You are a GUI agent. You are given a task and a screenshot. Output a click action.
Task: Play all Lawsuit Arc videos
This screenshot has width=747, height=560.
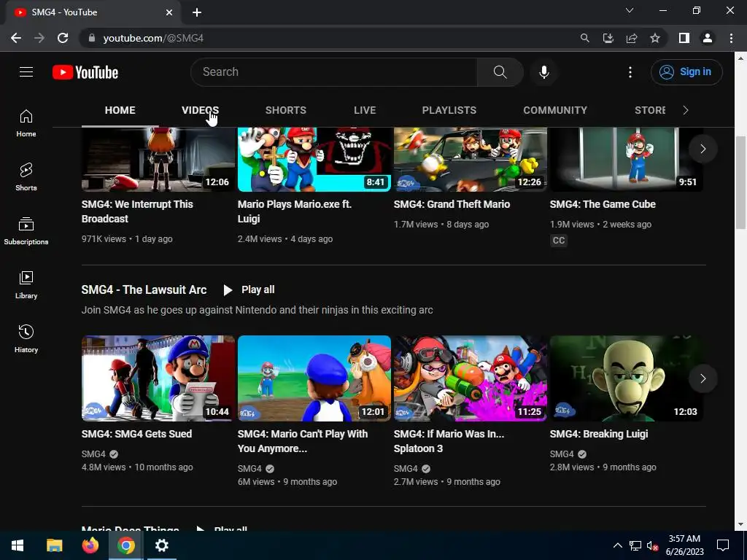tap(249, 290)
